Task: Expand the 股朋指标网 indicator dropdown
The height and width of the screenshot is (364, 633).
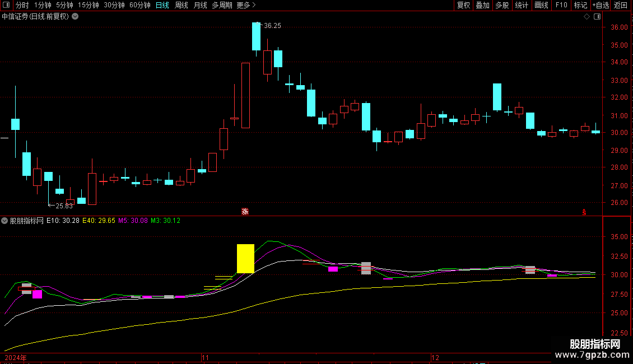Action: [x=4, y=221]
